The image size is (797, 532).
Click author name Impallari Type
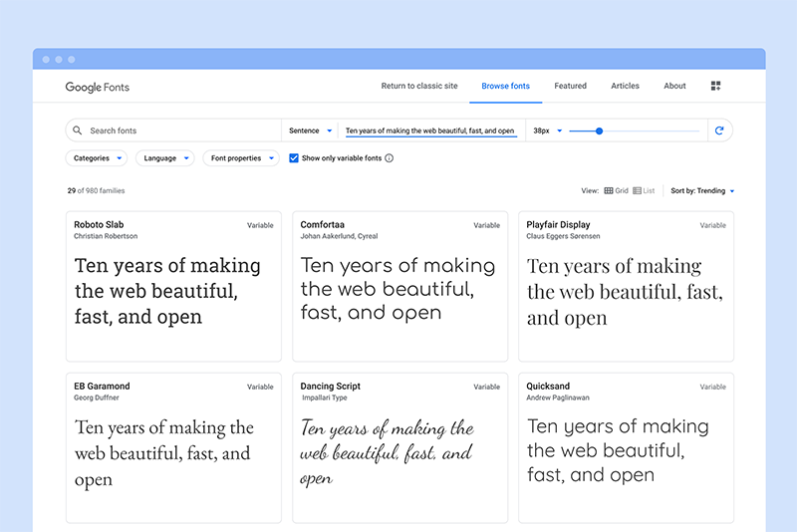point(325,398)
